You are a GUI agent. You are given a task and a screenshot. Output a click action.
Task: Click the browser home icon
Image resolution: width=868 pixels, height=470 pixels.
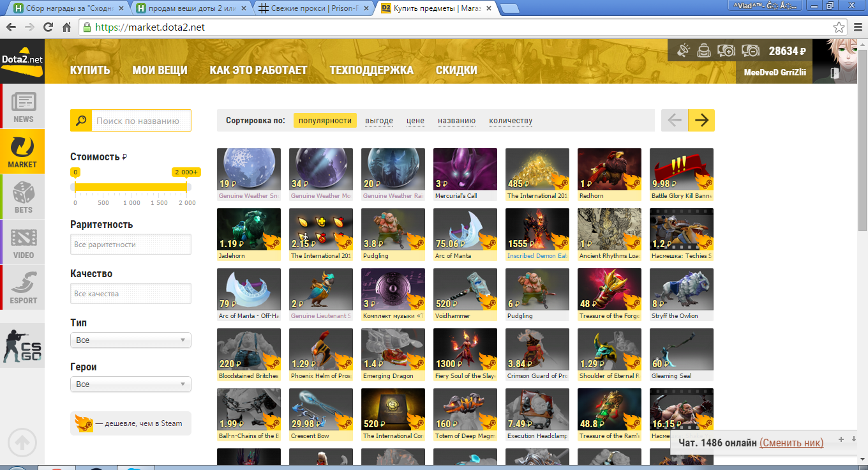click(66, 27)
